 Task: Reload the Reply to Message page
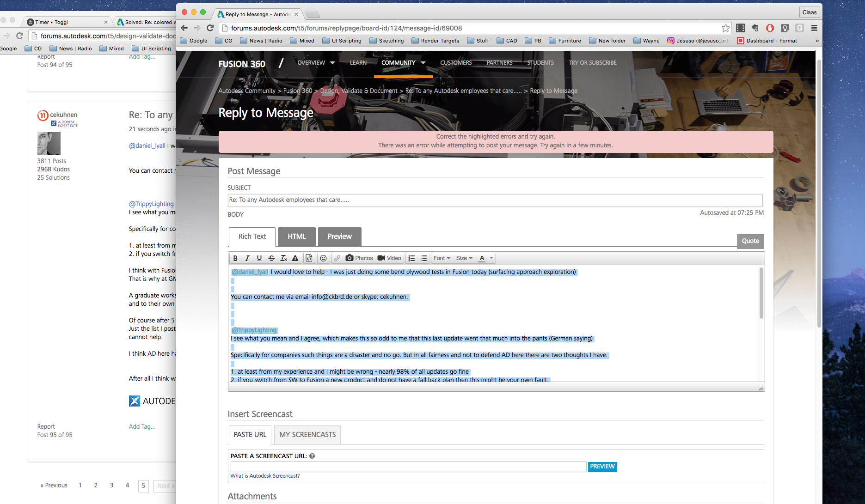pyautogui.click(x=210, y=28)
